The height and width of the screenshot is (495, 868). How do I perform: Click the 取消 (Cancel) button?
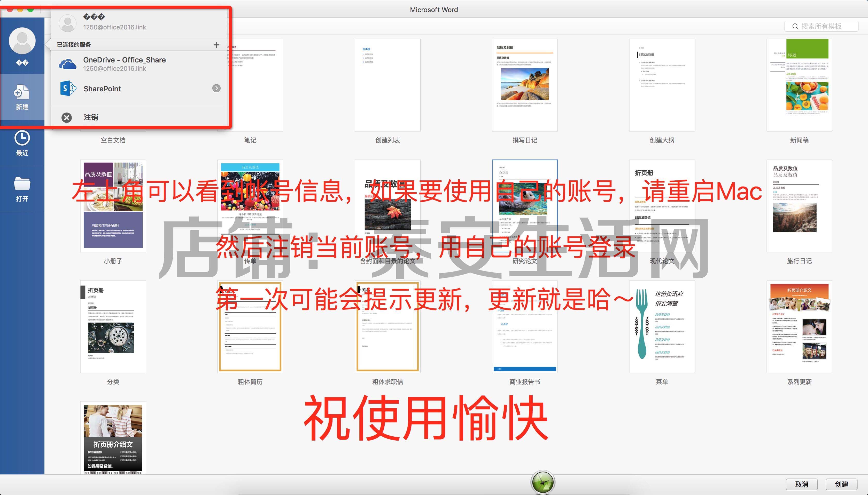pos(802,484)
